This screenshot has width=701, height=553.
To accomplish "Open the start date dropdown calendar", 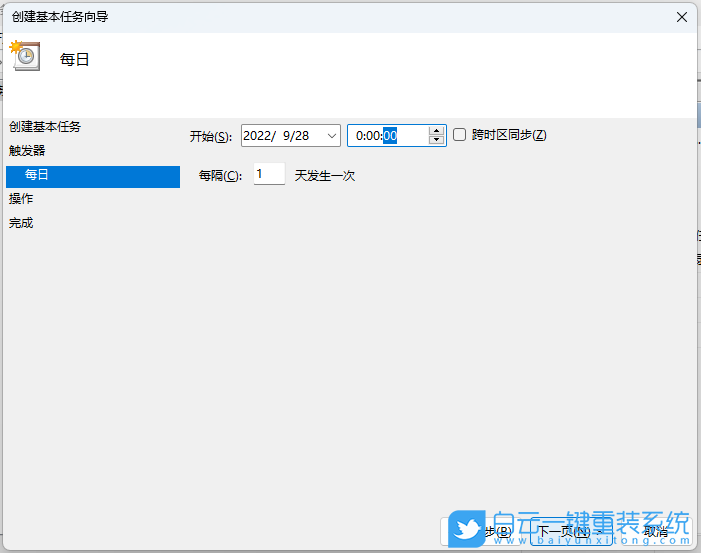I will (332, 136).
